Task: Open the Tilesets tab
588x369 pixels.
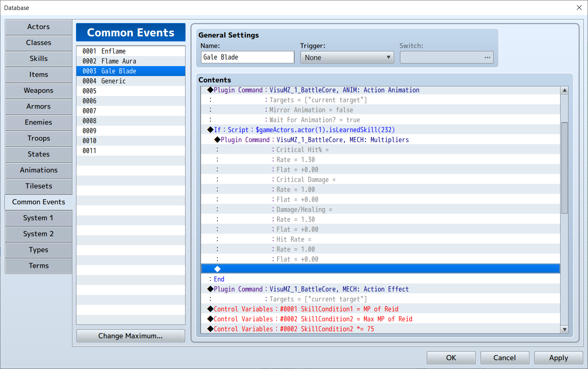Action: pos(39,186)
